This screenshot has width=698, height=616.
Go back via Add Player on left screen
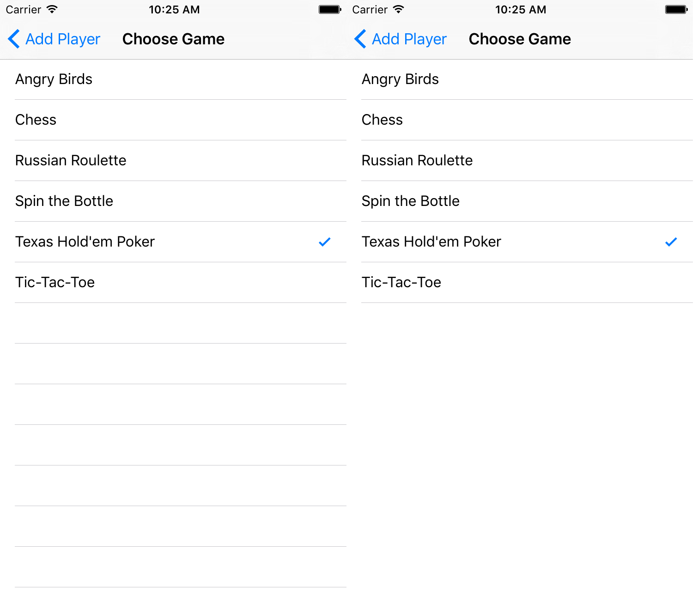tap(63, 39)
